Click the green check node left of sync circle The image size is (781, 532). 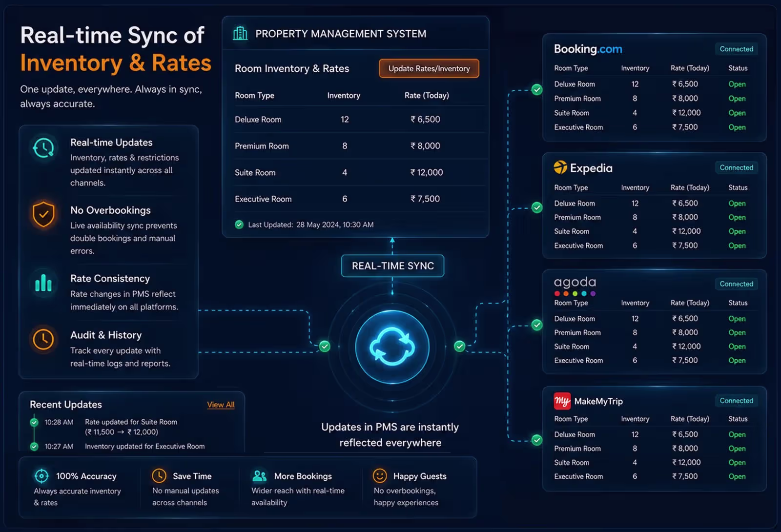(325, 346)
